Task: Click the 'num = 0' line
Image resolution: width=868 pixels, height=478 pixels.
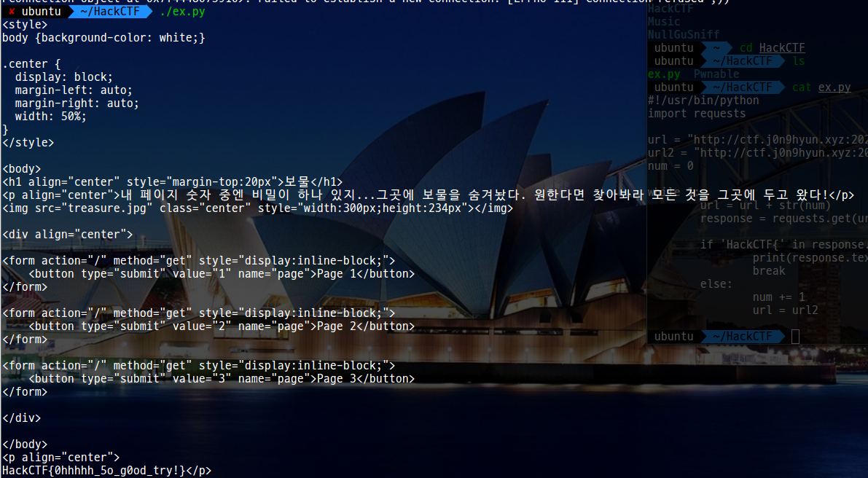Action: 670,166
